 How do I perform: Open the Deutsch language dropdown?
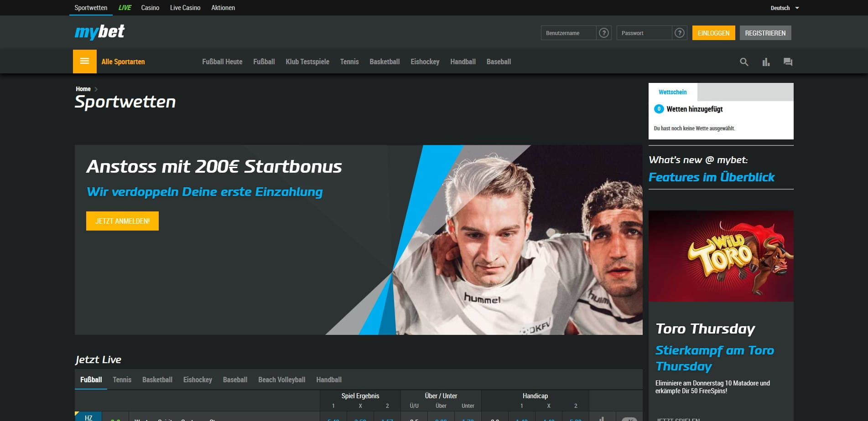pos(785,8)
